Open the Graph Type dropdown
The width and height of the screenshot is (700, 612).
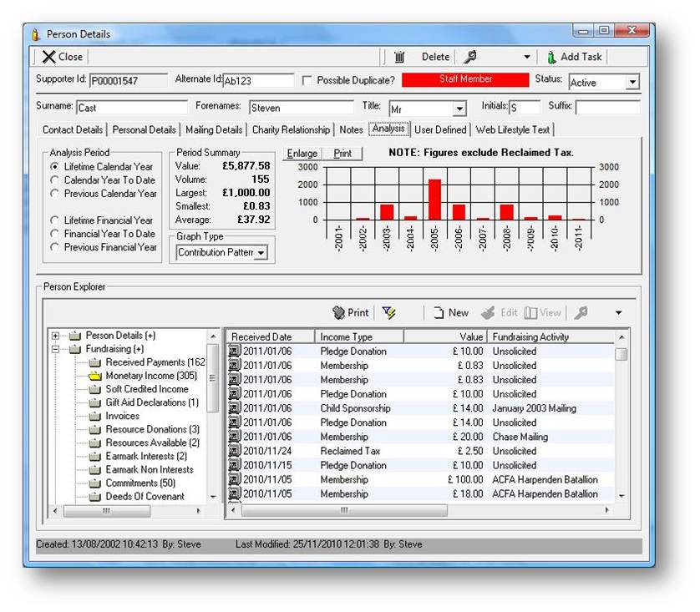(x=261, y=253)
